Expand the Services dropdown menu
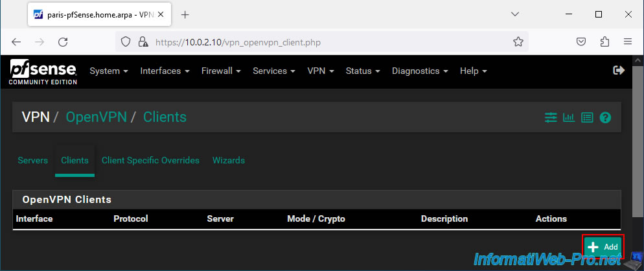Image resolution: width=644 pixels, height=271 pixels. point(274,71)
